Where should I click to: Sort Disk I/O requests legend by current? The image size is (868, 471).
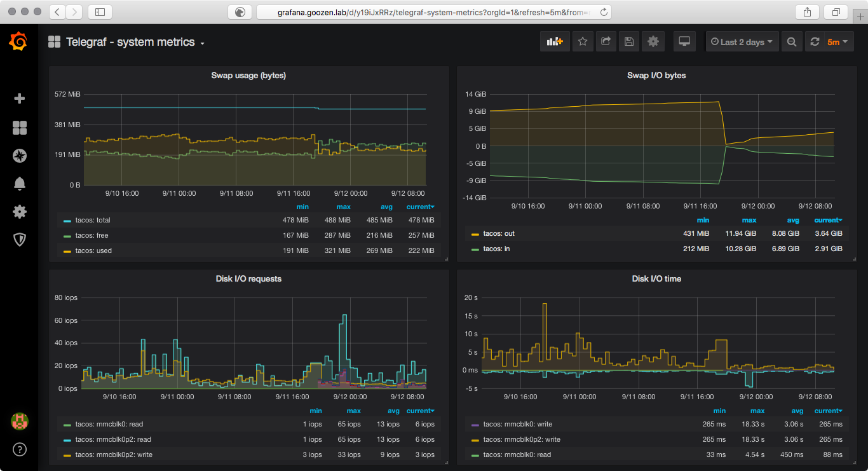pos(421,411)
